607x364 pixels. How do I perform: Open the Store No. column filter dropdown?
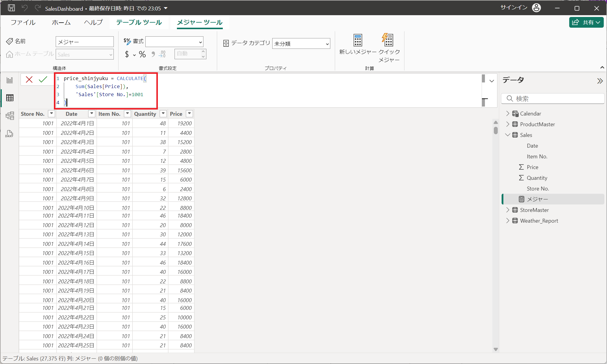52,114
